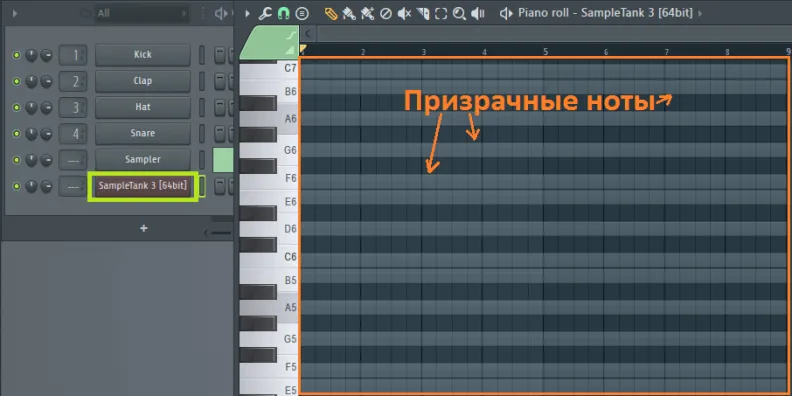Viewport: 792px width, 396px height.
Task: Open the All channel filter dropdown
Action: [142, 14]
